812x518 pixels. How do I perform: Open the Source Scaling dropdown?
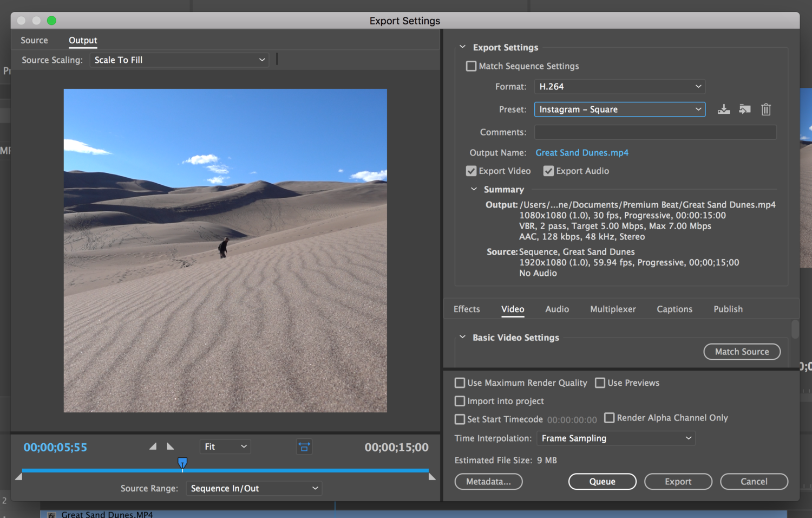(x=179, y=60)
